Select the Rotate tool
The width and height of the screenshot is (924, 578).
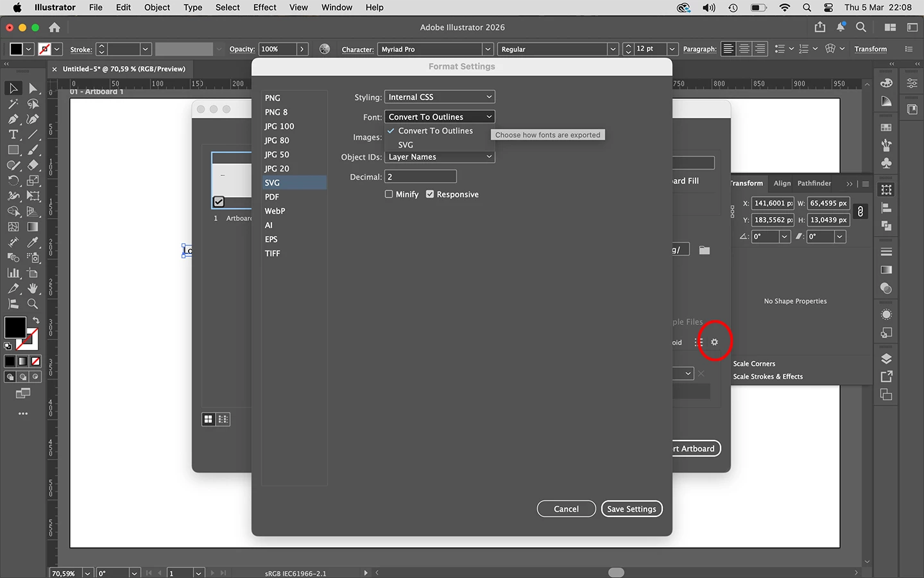point(13,180)
